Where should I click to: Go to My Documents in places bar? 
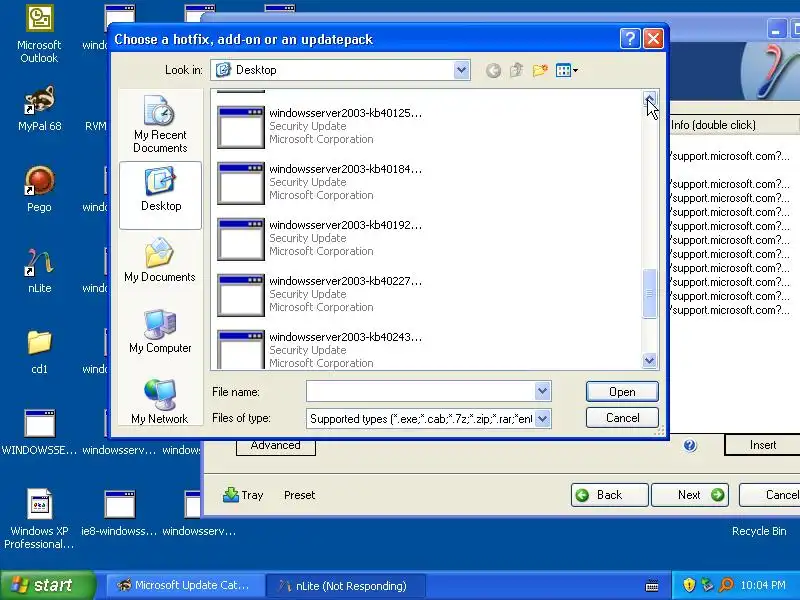click(x=160, y=260)
